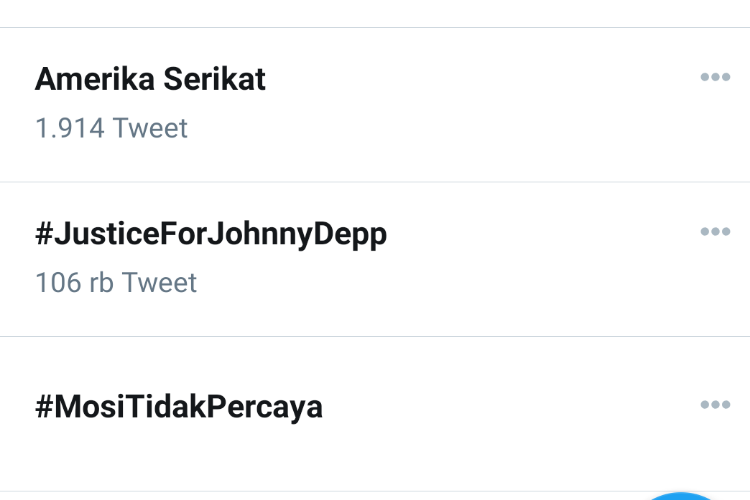The width and height of the screenshot is (750, 500).
Task: Click the hash symbol of #JusticeForJohnnyDepp
Action: pos(44,233)
